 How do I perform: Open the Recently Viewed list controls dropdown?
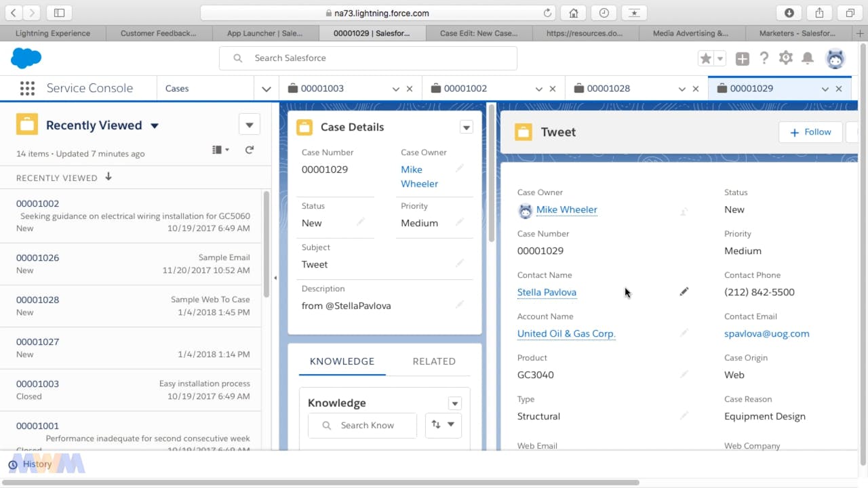(x=250, y=125)
